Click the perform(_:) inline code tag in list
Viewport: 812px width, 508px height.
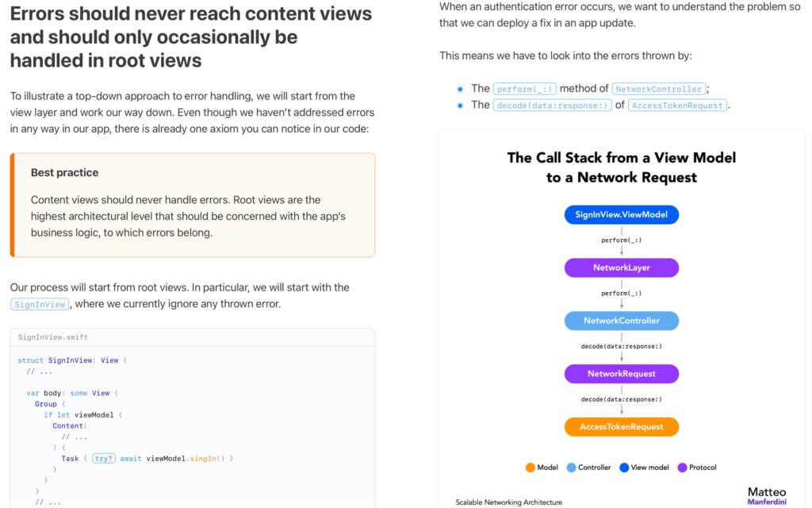tap(525, 89)
